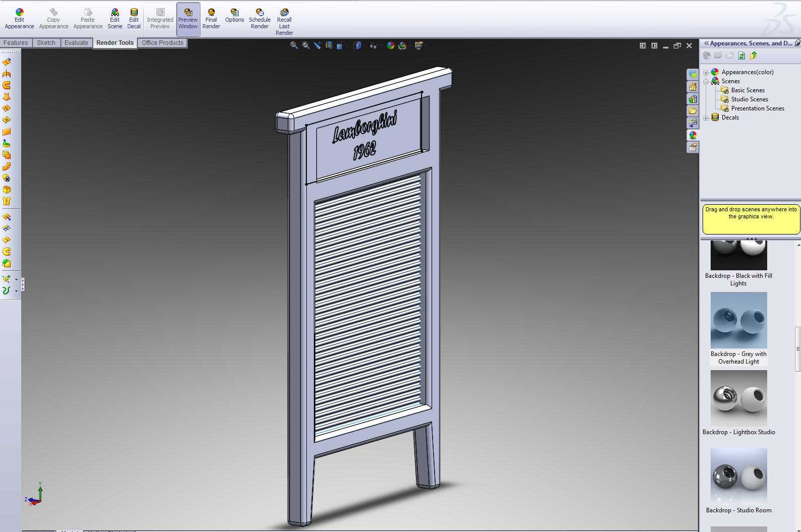This screenshot has height=532, width=801.
Task: Click the Edit Scene button
Action: [115, 19]
